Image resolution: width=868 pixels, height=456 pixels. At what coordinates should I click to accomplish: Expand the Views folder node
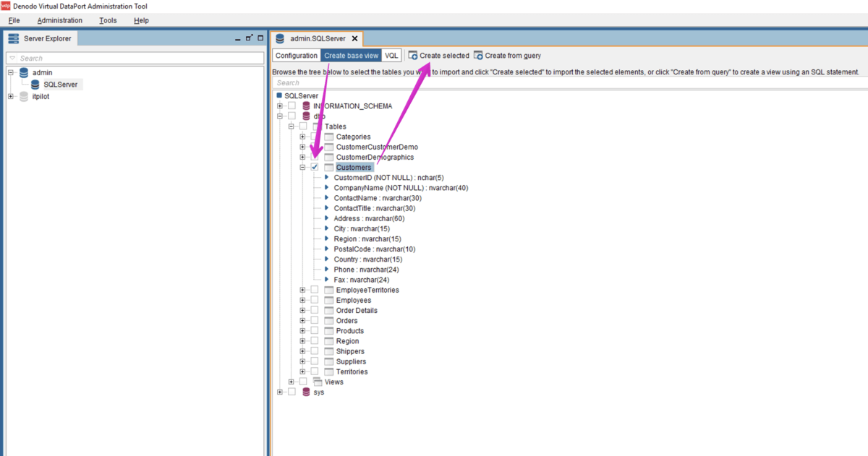coord(292,382)
